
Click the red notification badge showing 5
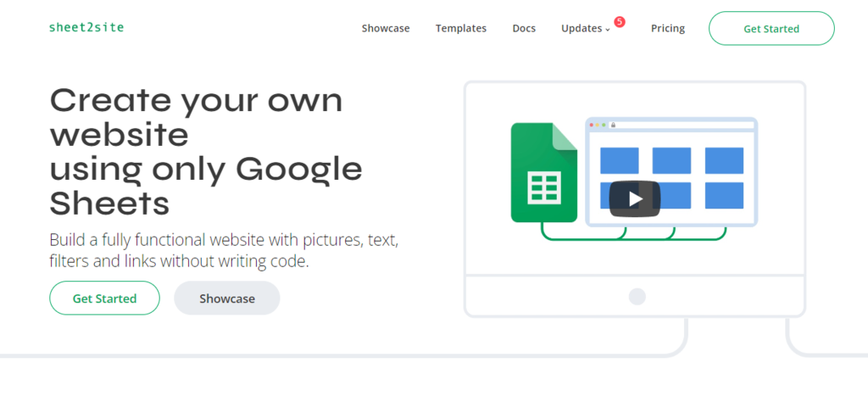tap(620, 22)
